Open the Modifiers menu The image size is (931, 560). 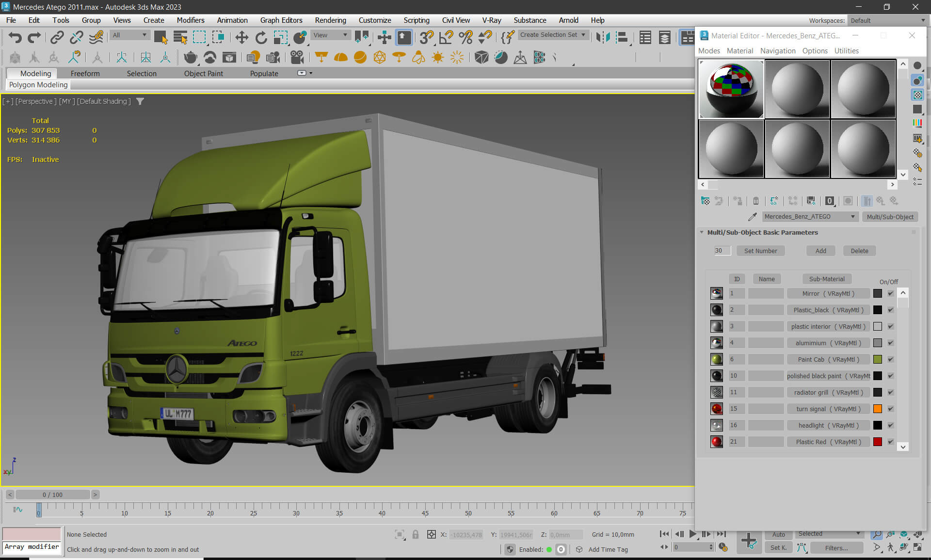coord(190,20)
